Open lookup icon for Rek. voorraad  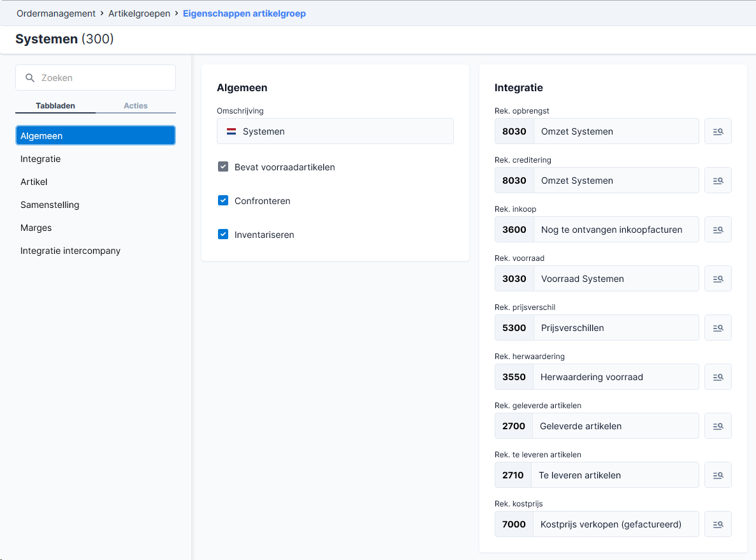point(717,279)
